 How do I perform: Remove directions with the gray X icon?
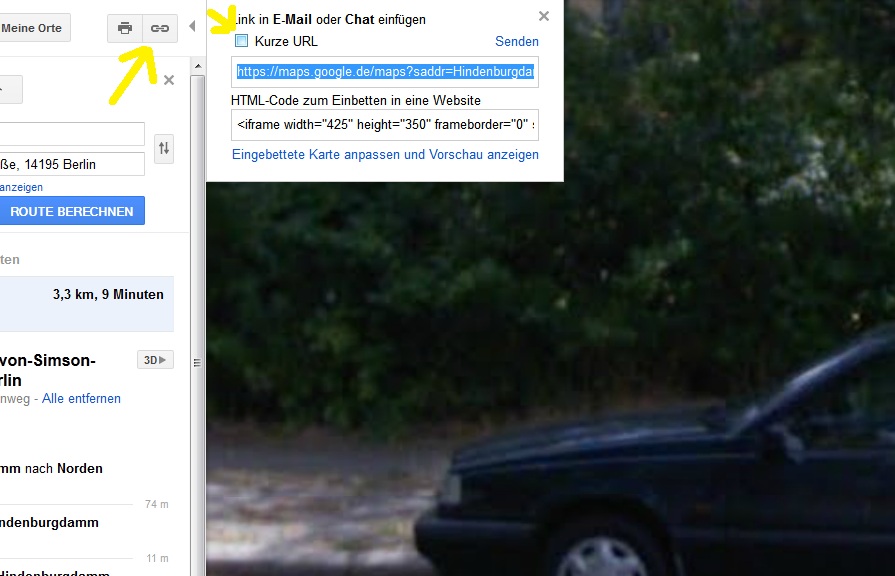pos(169,80)
